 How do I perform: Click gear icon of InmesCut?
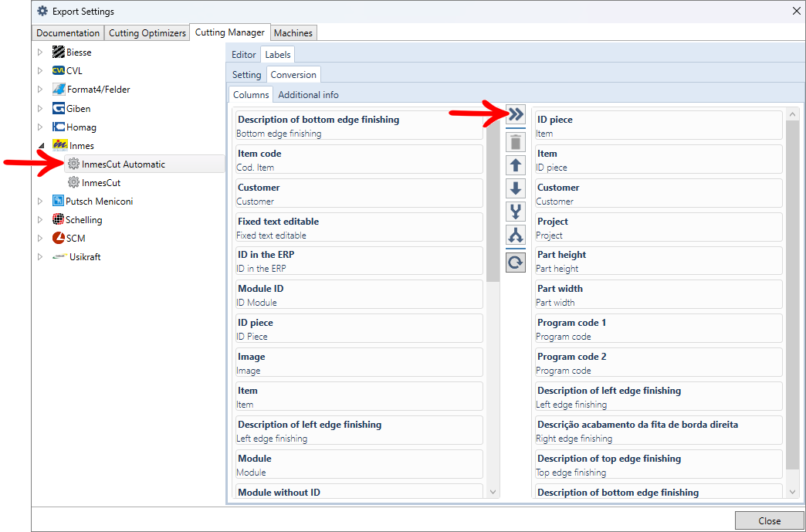pyautogui.click(x=74, y=182)
